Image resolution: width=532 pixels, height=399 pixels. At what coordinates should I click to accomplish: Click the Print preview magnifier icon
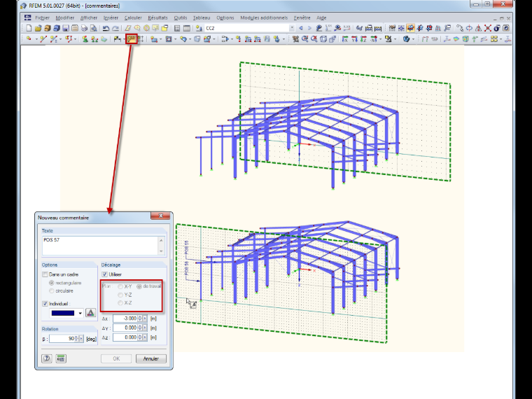[x=93, y=28]
